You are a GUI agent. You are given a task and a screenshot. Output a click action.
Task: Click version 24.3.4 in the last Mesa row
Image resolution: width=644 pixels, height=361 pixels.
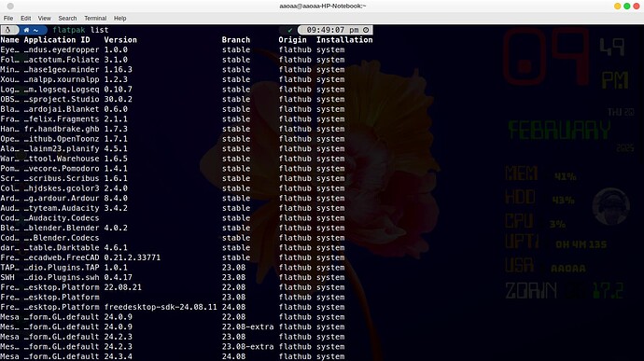click(119, 356)
